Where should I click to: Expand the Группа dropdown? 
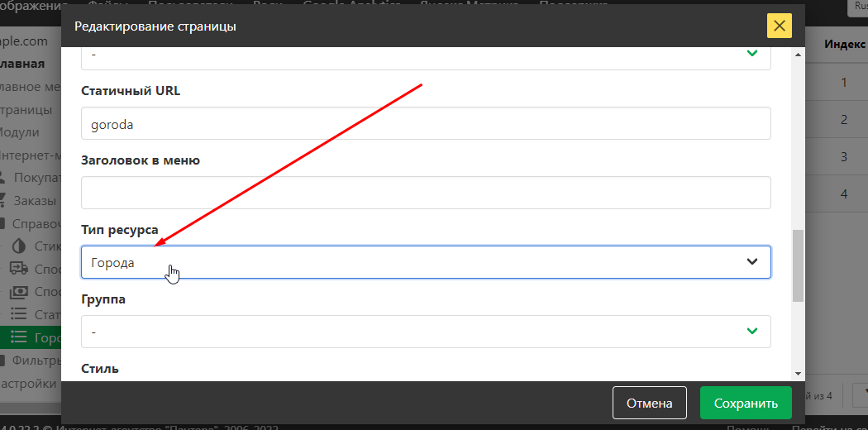426,332
